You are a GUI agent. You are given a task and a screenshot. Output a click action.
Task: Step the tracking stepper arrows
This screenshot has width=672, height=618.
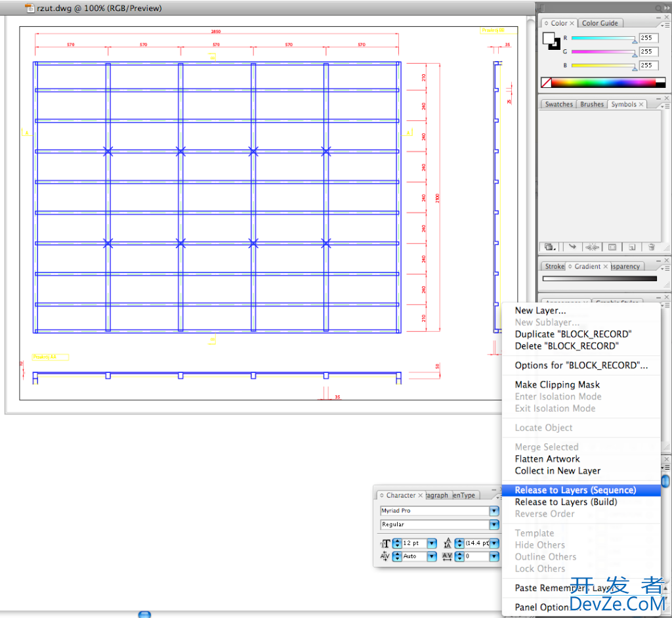click(x=459, y=557)
